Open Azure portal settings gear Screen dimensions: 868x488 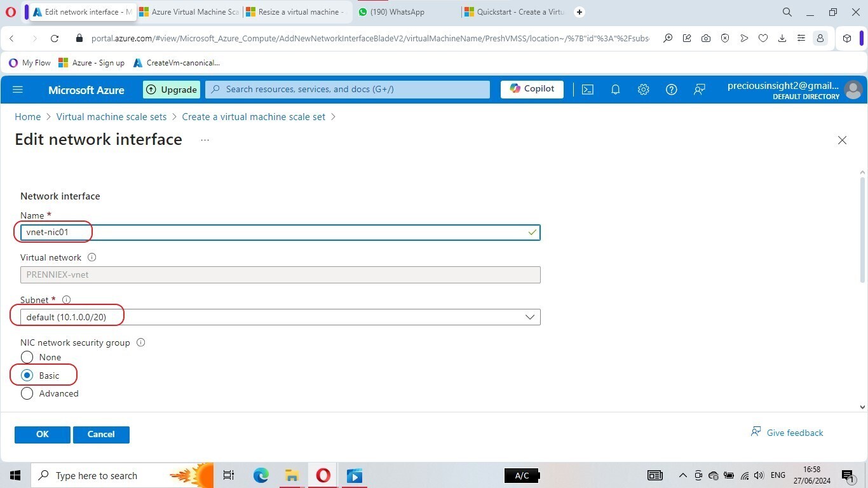pos(643,90)
